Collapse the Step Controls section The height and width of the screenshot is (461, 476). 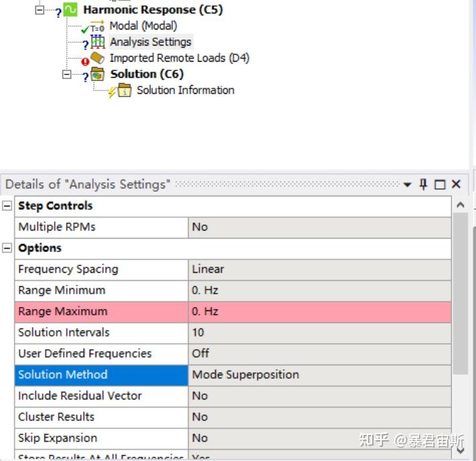[x=7, y=206]
